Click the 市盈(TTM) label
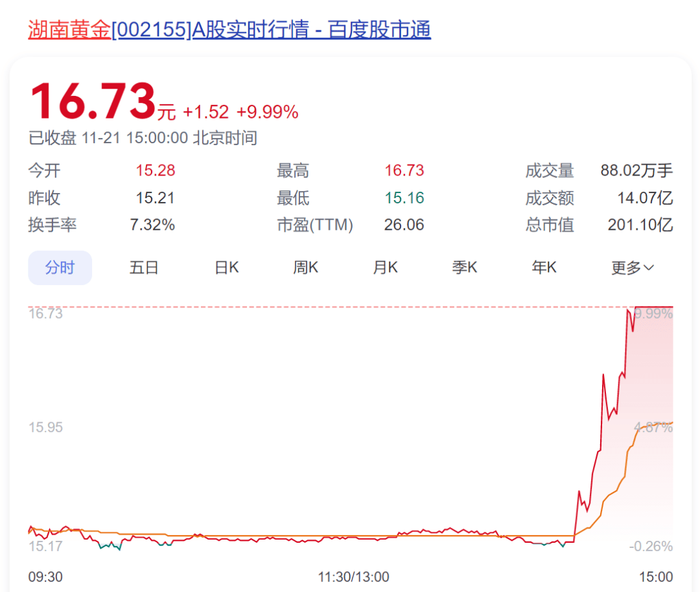Screen dimensions: 700x592 315,224
